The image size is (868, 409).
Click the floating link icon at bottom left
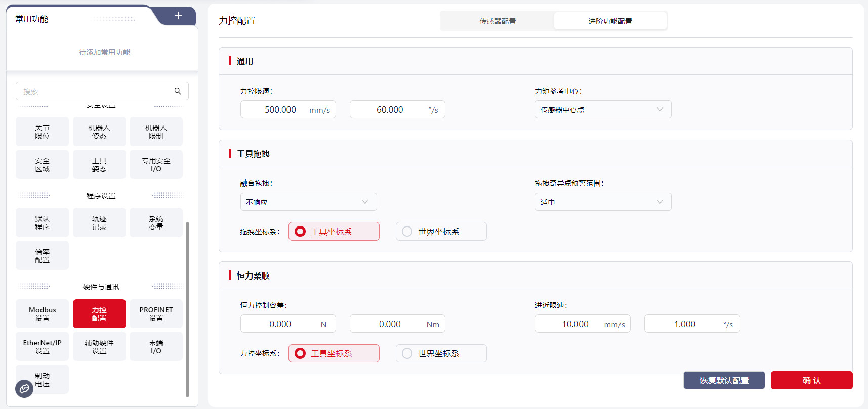click(24, 389)
